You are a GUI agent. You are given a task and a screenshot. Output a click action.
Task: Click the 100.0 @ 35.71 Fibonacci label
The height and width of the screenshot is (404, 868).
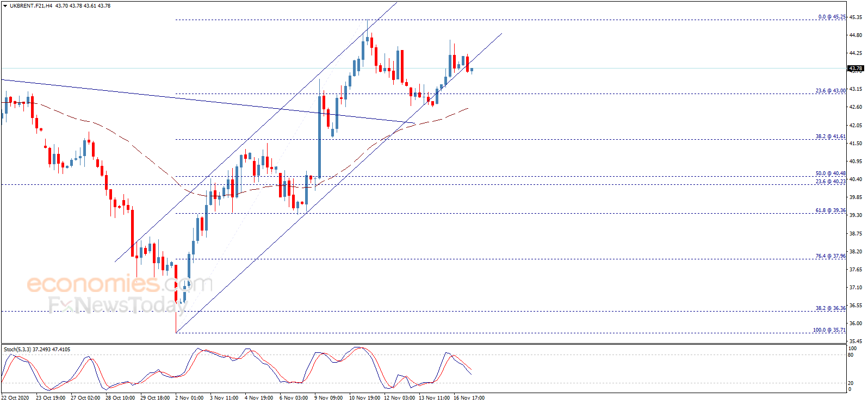[829, 330]
